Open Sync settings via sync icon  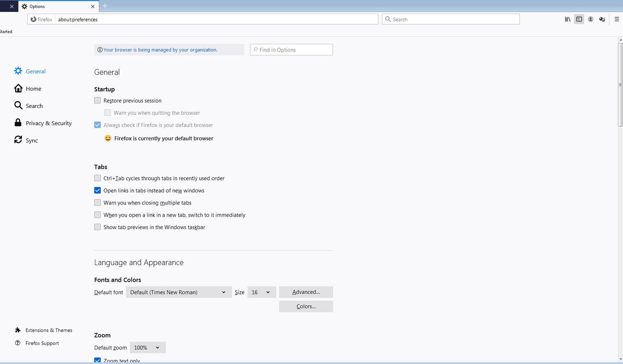point(18,140)
